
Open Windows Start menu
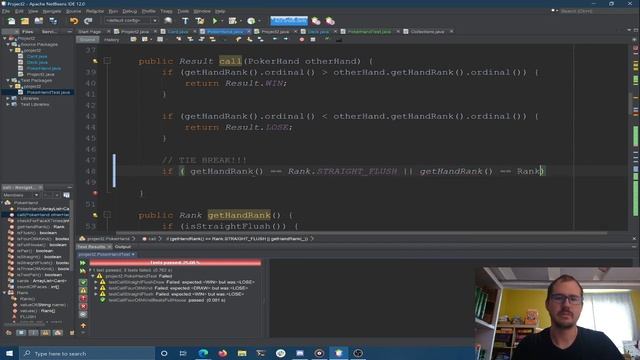tap(9, 353)
